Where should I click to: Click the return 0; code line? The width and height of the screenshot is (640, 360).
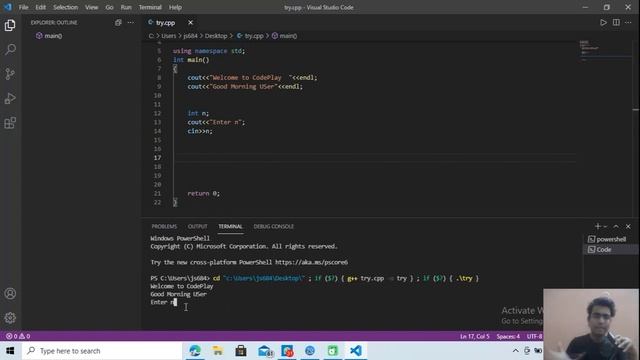203,193
